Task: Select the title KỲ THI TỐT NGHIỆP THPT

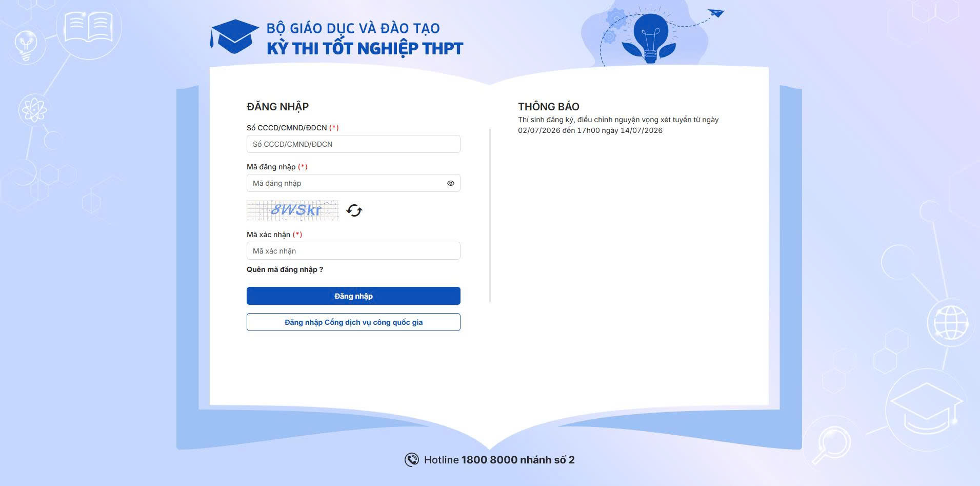Action: coord(365,48)
